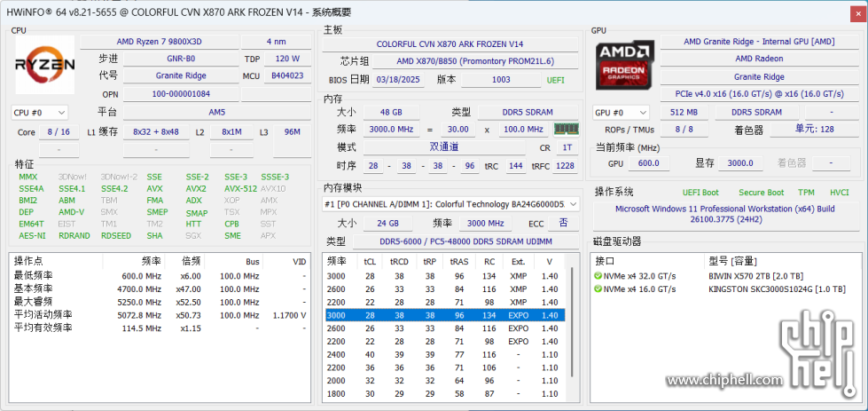Viewport: 868px width, 411px height.
Task: Select the 2400 1.10V timing row
Action: pyautogui.click(x=444, y=354)
